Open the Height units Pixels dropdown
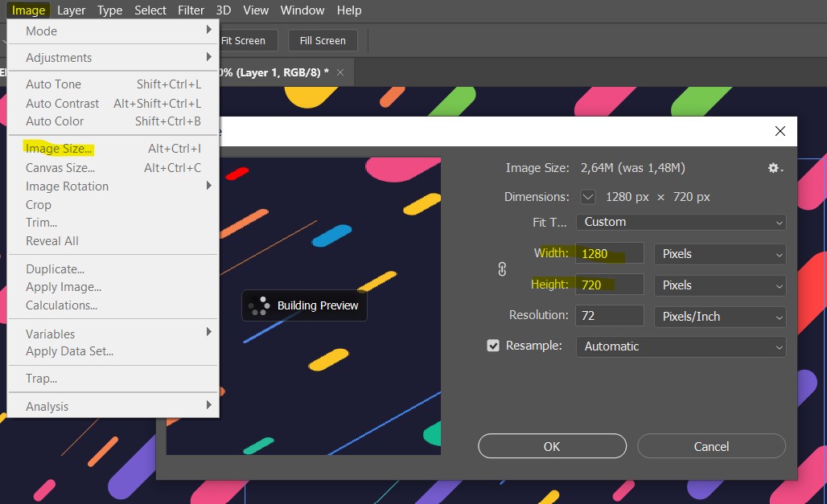827x504 pixels. pos(720,285)
